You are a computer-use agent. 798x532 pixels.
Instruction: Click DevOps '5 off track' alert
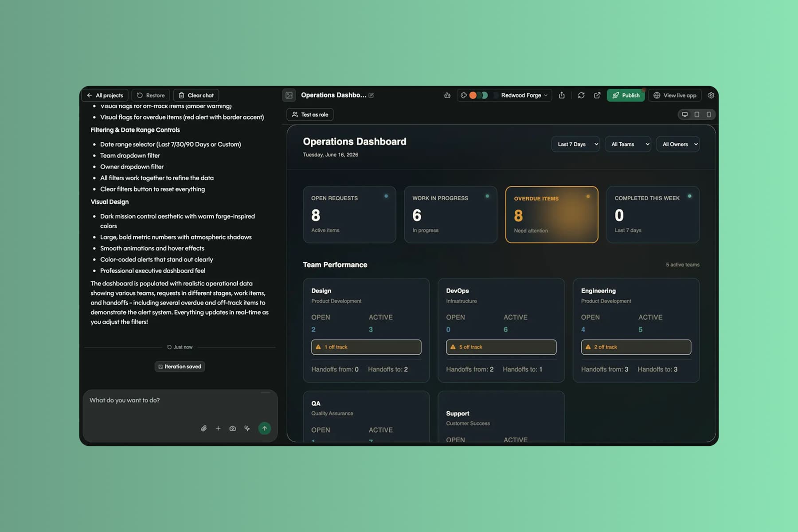point(501,347)
